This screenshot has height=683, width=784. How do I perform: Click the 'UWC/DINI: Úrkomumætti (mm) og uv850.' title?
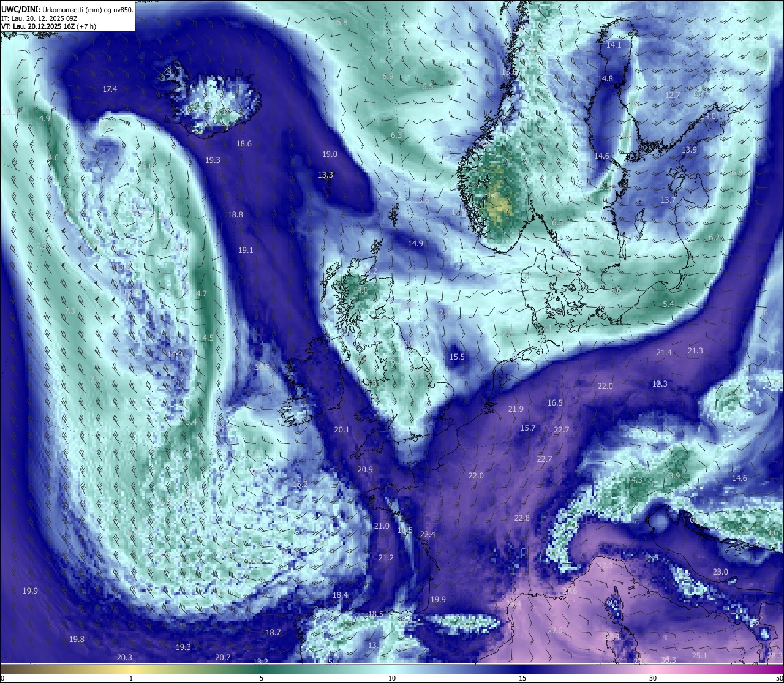[x=67, y=9]
